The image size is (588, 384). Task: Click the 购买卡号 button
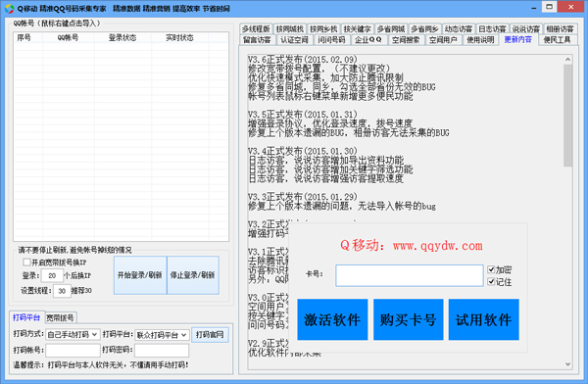pyautogui.click(x=408, y=319)
